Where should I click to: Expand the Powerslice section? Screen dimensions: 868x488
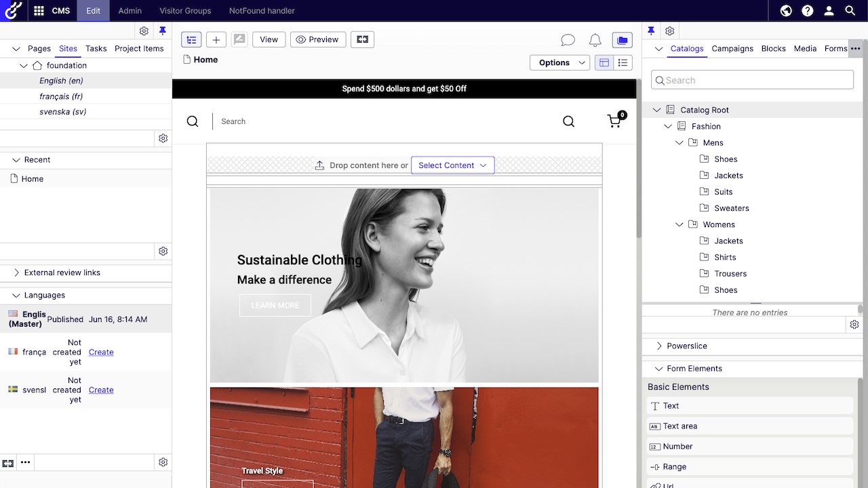pyautogui.click(x=659, y=346)
